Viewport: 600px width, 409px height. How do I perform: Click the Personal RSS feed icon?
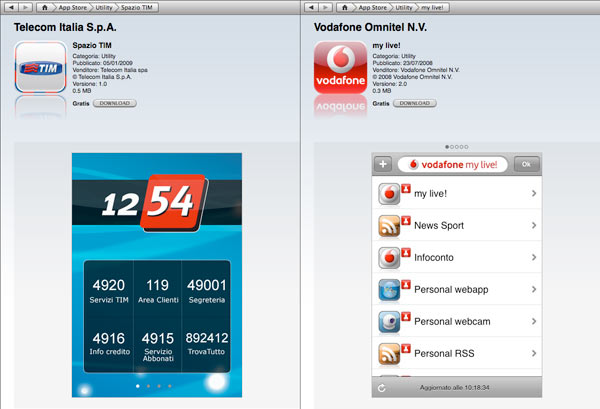(389, 354)
